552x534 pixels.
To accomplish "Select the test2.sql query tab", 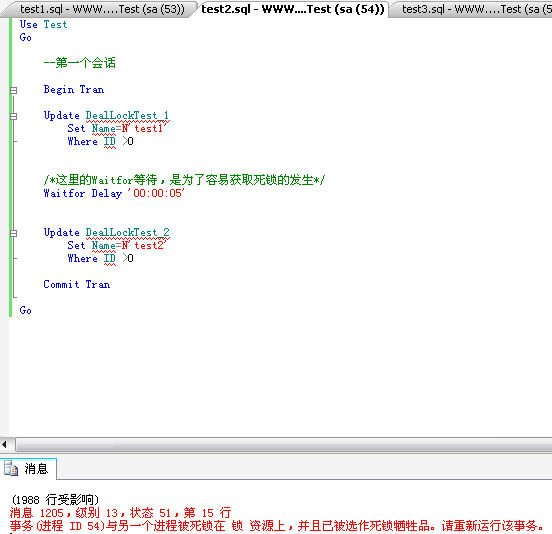I will pyautogui.click(x=292, y=9).
